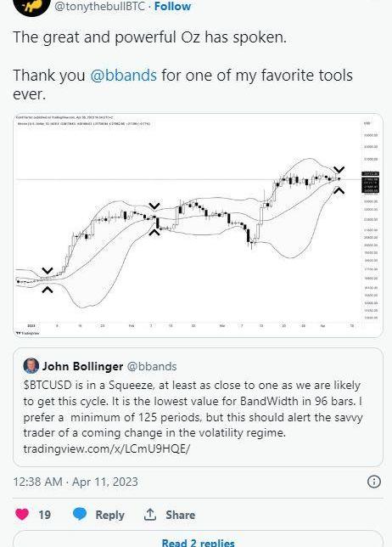This screenshot has width=392, height=547.
Task: Like the tweet with the heart icon
Action: [x=22, y=515]
